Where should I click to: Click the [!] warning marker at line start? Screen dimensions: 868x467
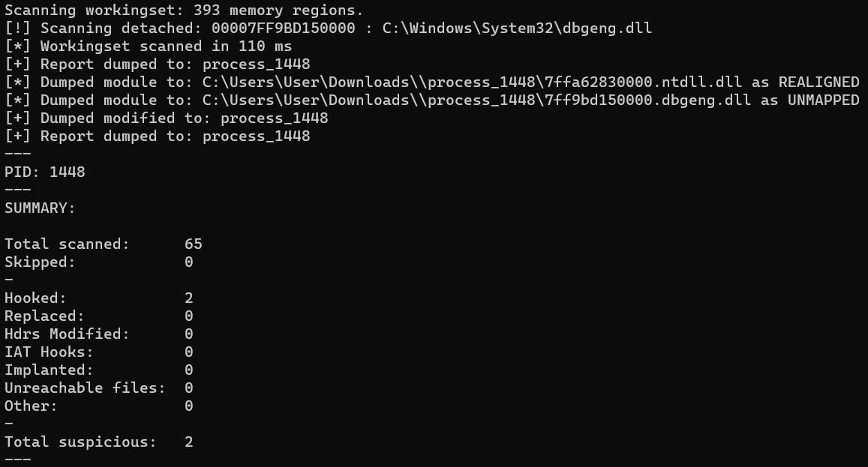pyautogui.click(x=18, y=28)
